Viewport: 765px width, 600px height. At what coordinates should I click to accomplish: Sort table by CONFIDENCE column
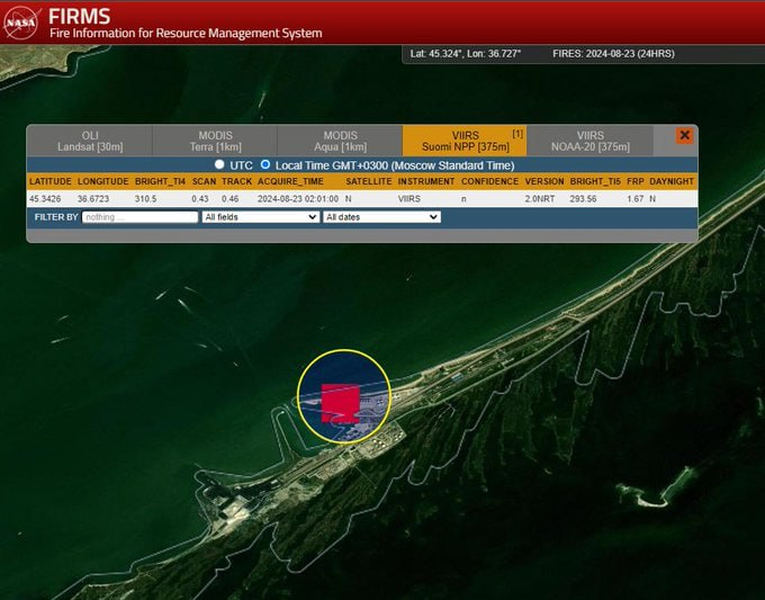[490, 182]
